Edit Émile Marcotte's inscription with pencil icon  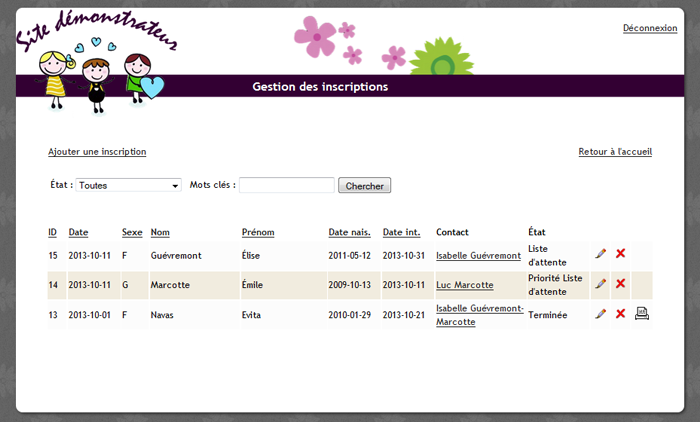coord(600,284)
